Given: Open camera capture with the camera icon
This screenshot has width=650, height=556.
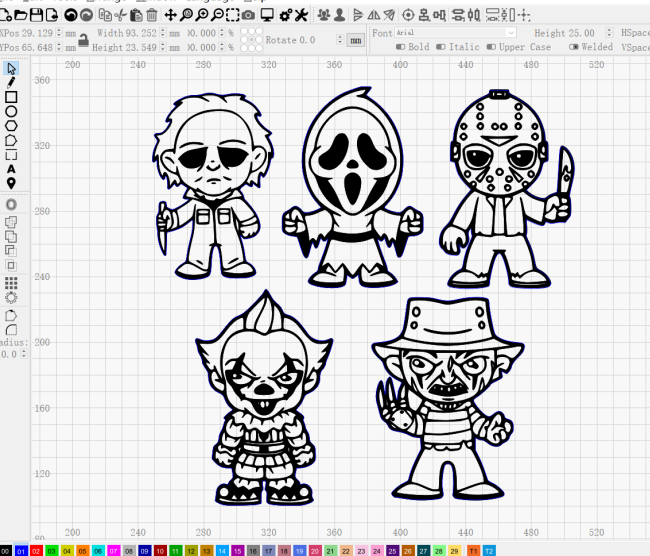Looking at the screenshot, I should pyautogui.click(x=248, y=16).
